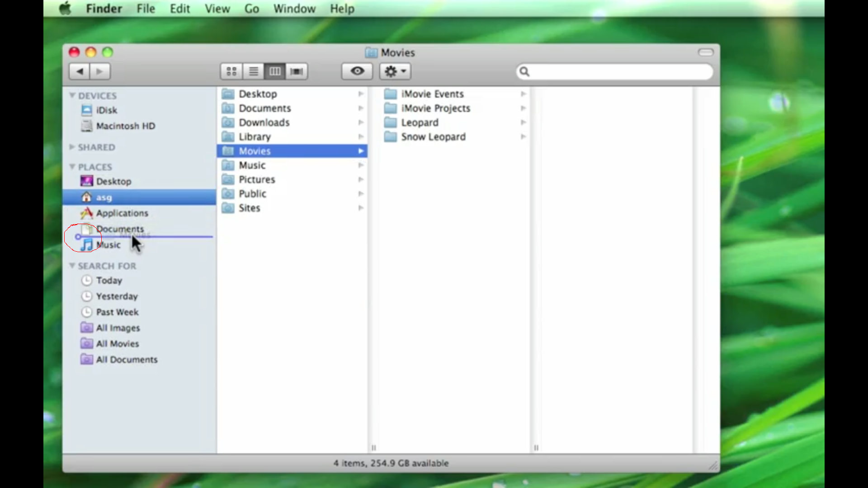868x488 pixels.
Task: Open the Go menu
Action: pyautogui.click(x=251, y=9)
